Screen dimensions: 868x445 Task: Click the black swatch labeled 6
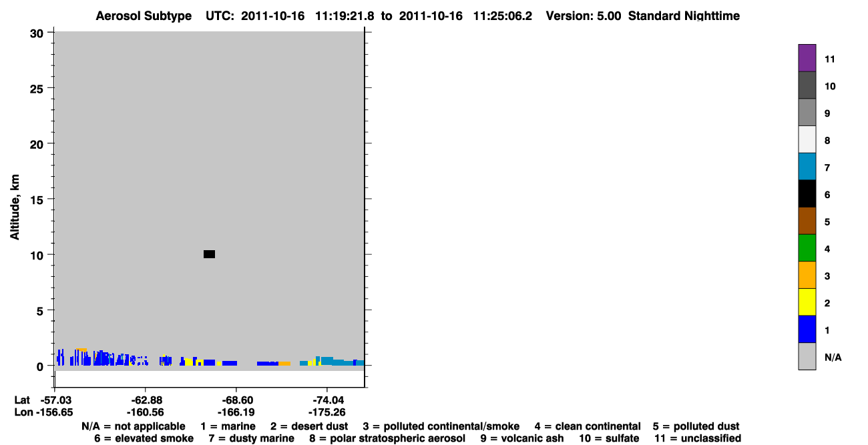pos(807,194)
